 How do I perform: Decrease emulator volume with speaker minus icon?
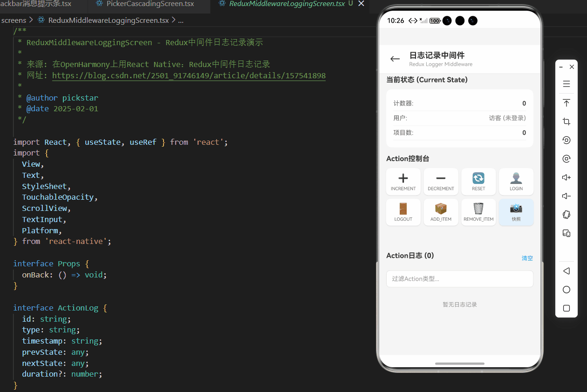567,196
